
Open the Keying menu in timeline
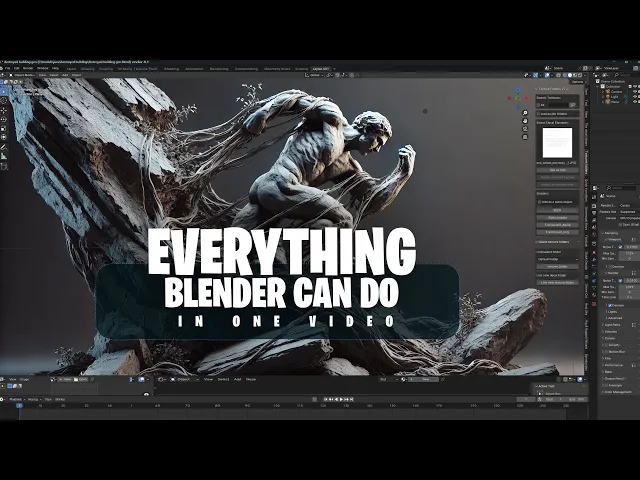point(33,399)
